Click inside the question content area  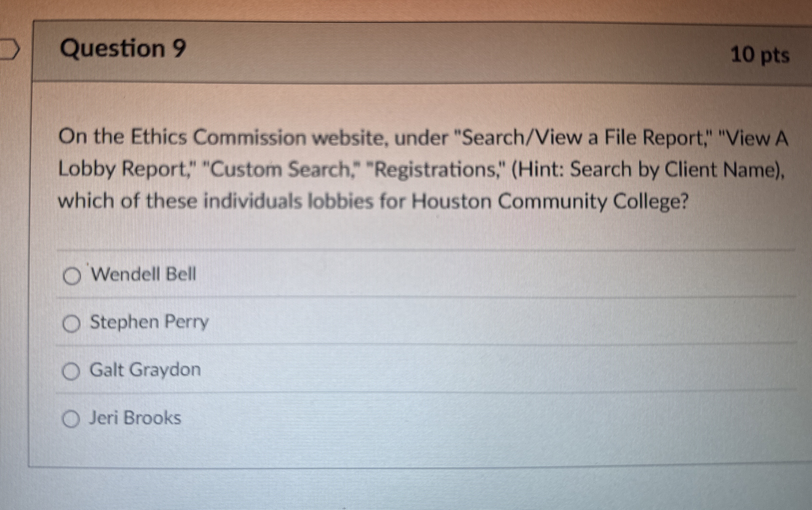pos(405,219)
